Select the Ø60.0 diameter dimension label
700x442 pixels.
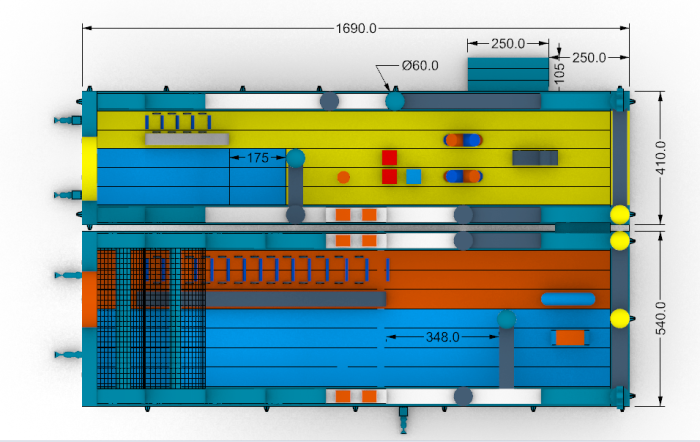click(x=420, y=66)
